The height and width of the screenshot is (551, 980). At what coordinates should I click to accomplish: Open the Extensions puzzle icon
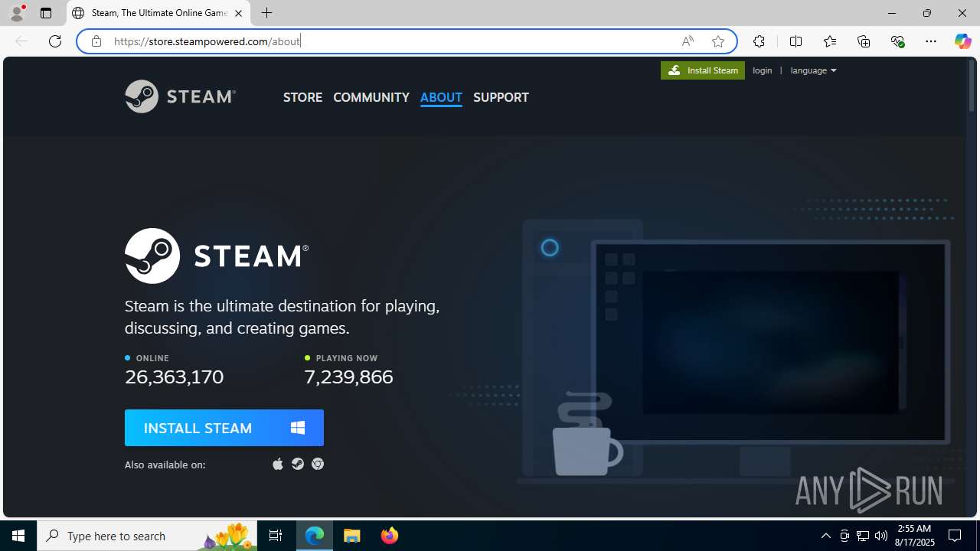tap(759, 41)
